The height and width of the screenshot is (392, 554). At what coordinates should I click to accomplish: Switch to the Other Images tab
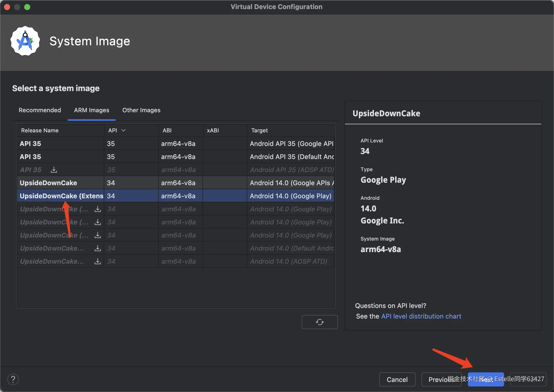point(141,110)
